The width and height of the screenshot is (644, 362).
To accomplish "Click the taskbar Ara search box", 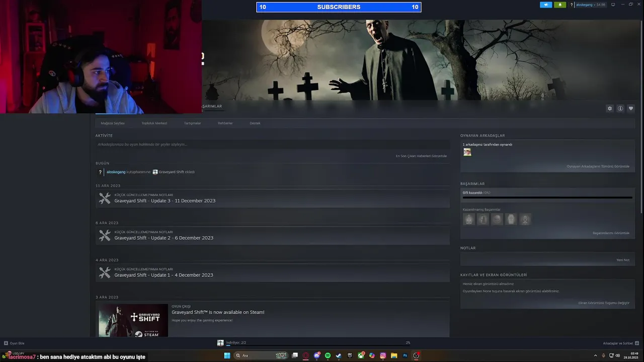I will [261, 355].
